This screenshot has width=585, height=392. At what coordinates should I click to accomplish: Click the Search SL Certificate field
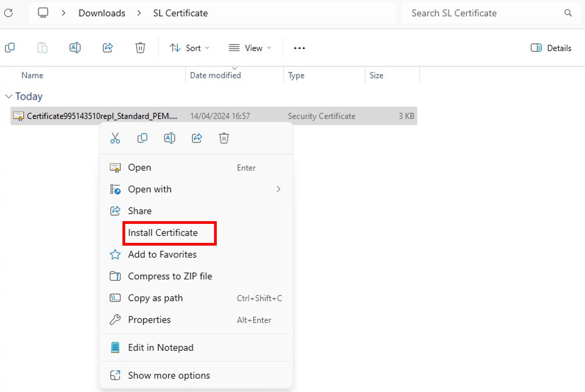click(481, 13)
